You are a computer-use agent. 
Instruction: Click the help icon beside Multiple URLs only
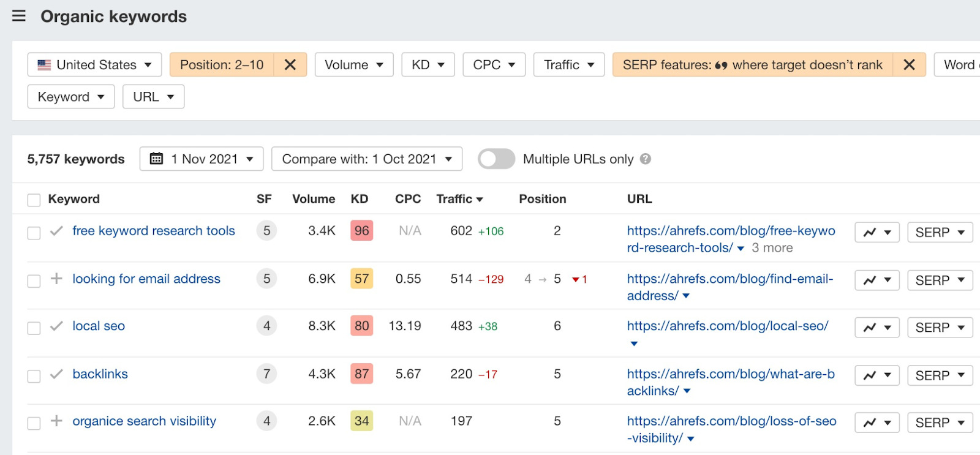click(x=645, y=159)
